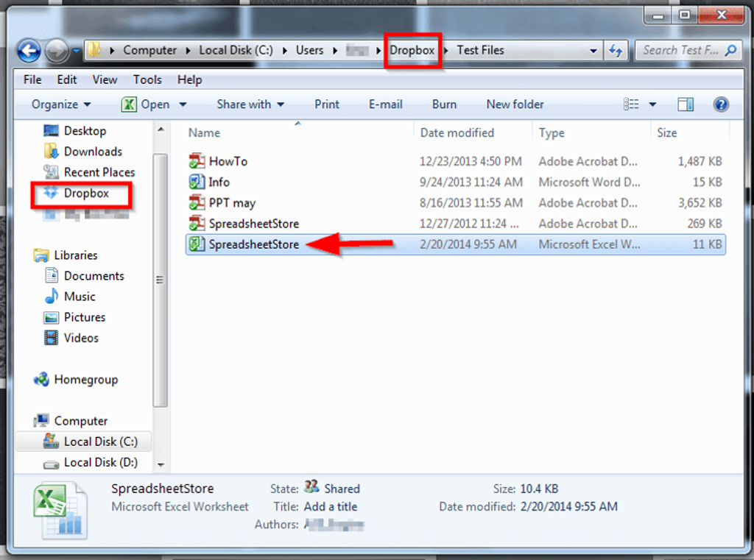
Task: Click the Dropbox sidebar icon
Action: (x=80, y=193)
